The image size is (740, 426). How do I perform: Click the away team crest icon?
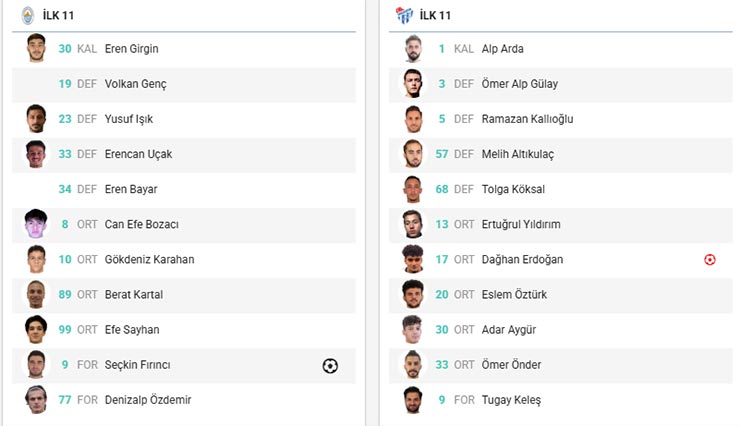tap(404, 16)
